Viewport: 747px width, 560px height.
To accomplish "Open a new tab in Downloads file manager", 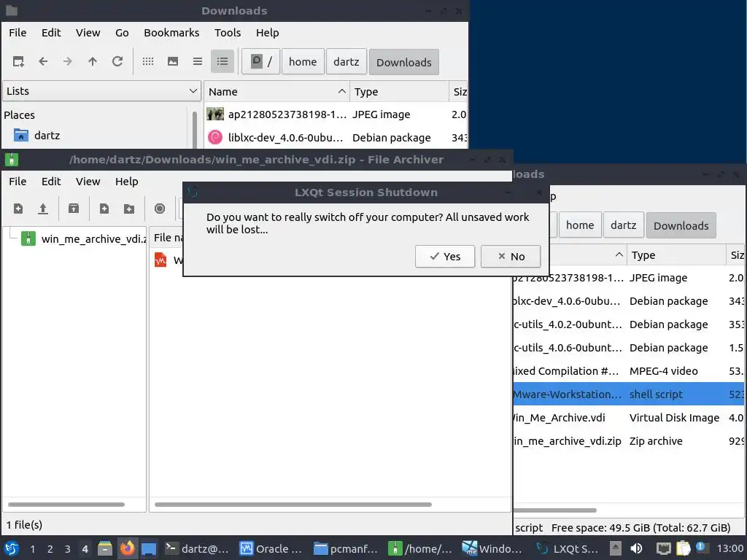I will [x=18, y=61].
